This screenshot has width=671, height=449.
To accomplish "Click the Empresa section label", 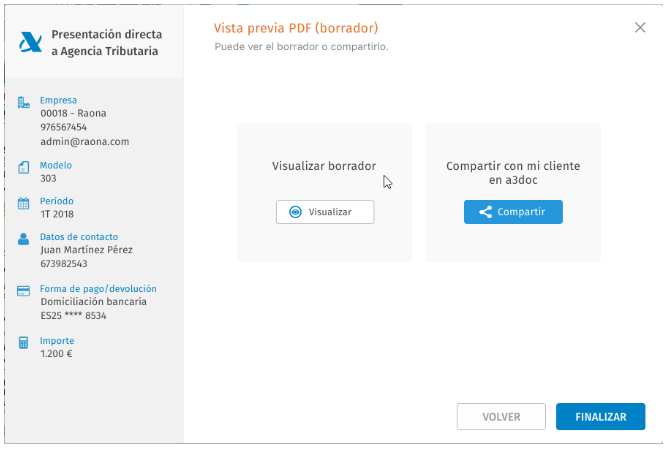I will click(x=58, y=100).
